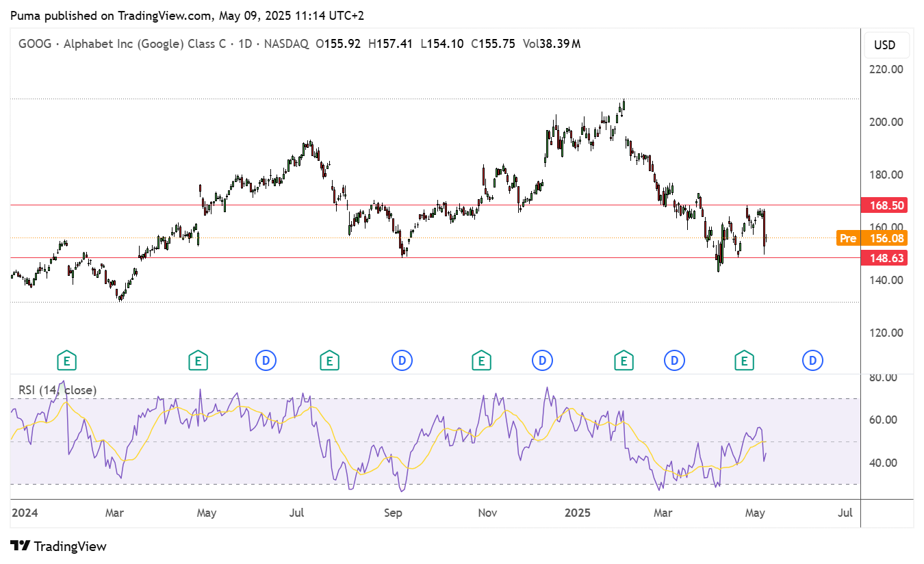This screenshot has width=924, height=564.
Task: Click the low value L154.10
Action: click(x=442, y=44)
